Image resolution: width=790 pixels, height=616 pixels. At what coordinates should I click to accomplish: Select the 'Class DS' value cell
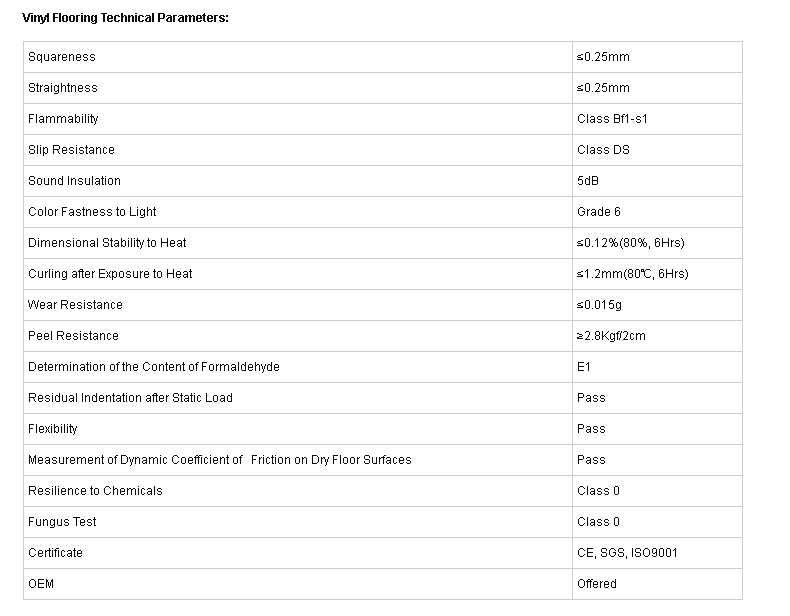[603, 150]
